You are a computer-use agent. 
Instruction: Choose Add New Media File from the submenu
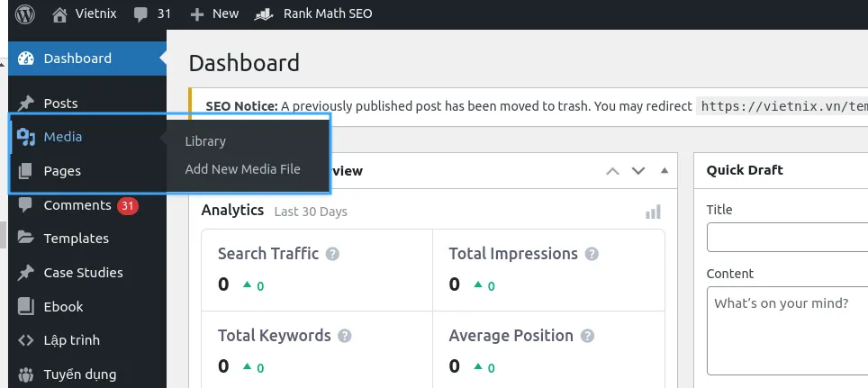pos(242,169)
